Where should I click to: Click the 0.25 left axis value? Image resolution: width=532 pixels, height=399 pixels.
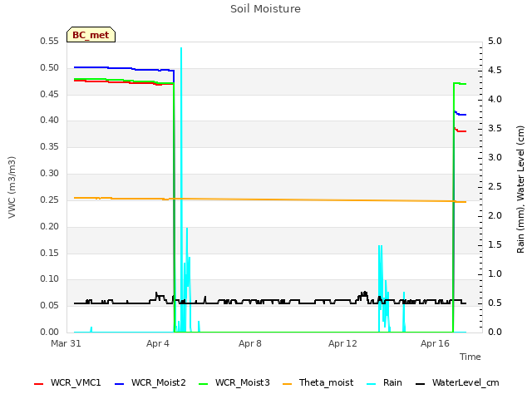click(50, 199)
